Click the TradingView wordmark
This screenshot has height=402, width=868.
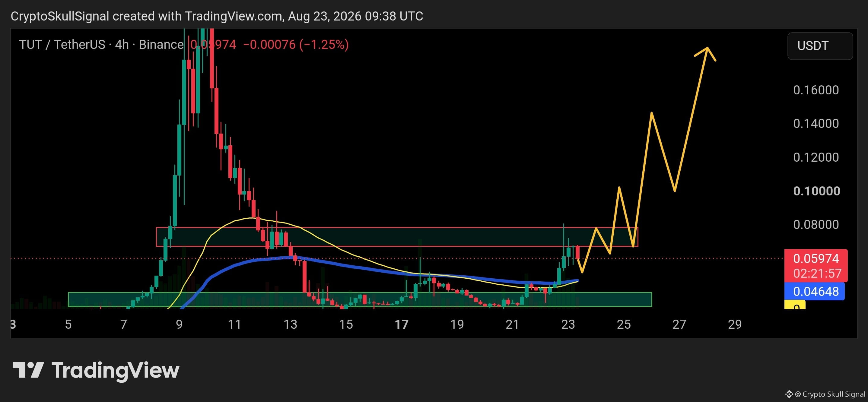(x=115, y=371)
